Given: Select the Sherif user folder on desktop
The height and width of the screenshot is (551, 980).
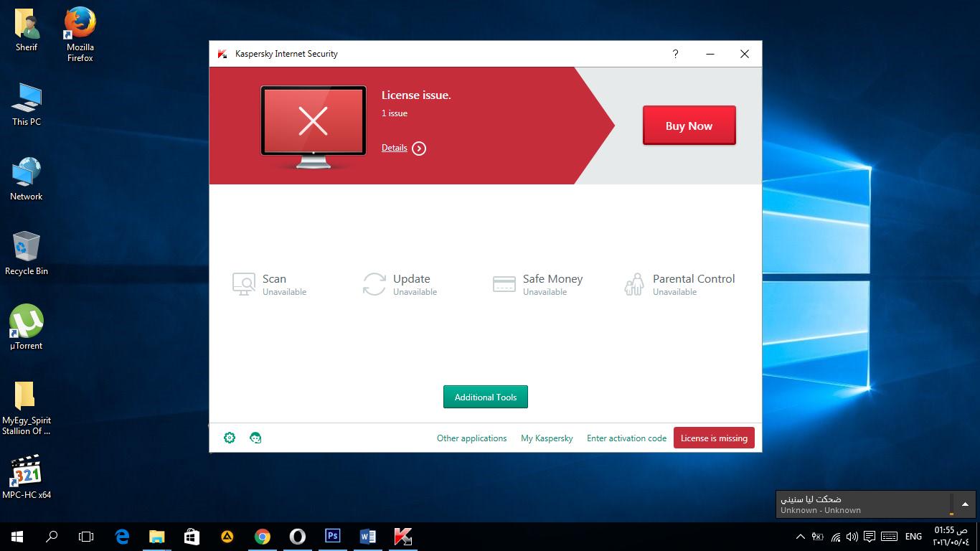Looking at the screenshot, I should [27, 30].
